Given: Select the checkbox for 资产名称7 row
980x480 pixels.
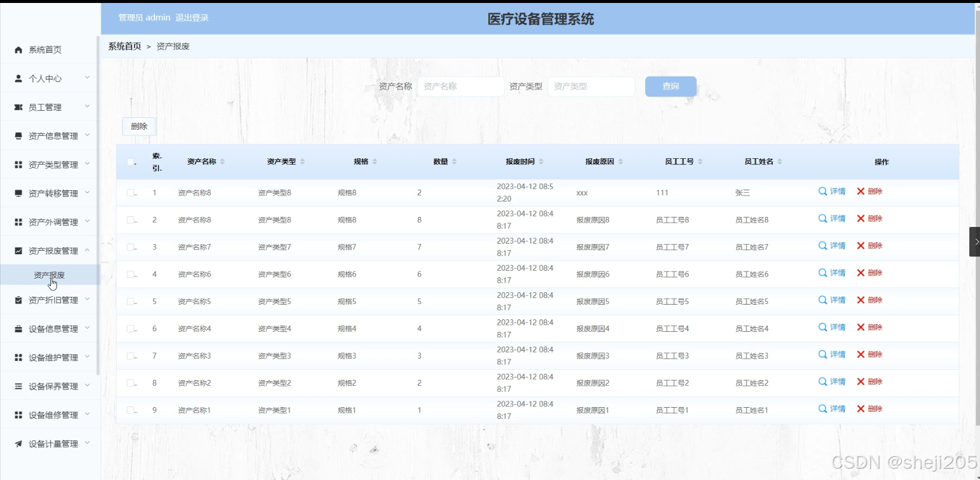Looking at the screenshot, I should pos(130,247).
